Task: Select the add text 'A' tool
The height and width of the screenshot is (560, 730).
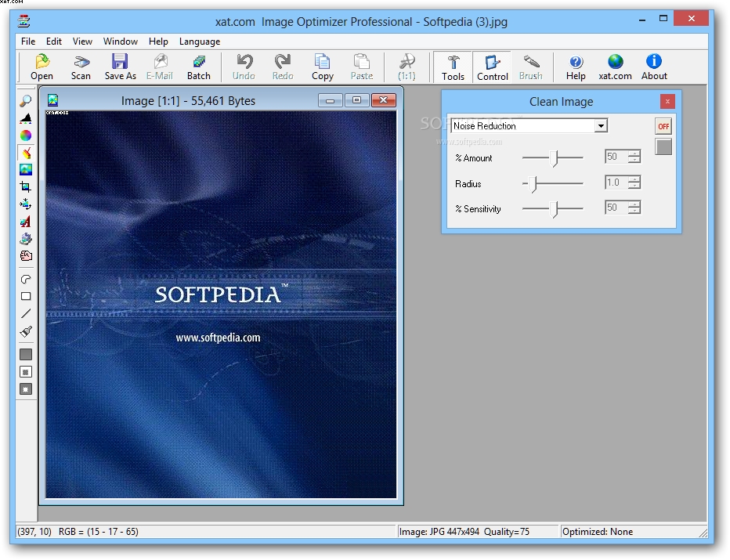Action: [26, 222]
